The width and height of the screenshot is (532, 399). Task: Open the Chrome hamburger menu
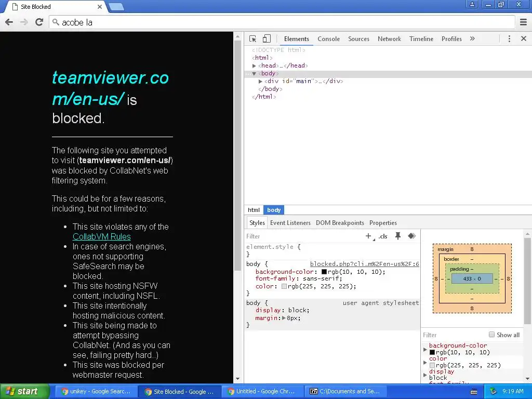[524, 22]
